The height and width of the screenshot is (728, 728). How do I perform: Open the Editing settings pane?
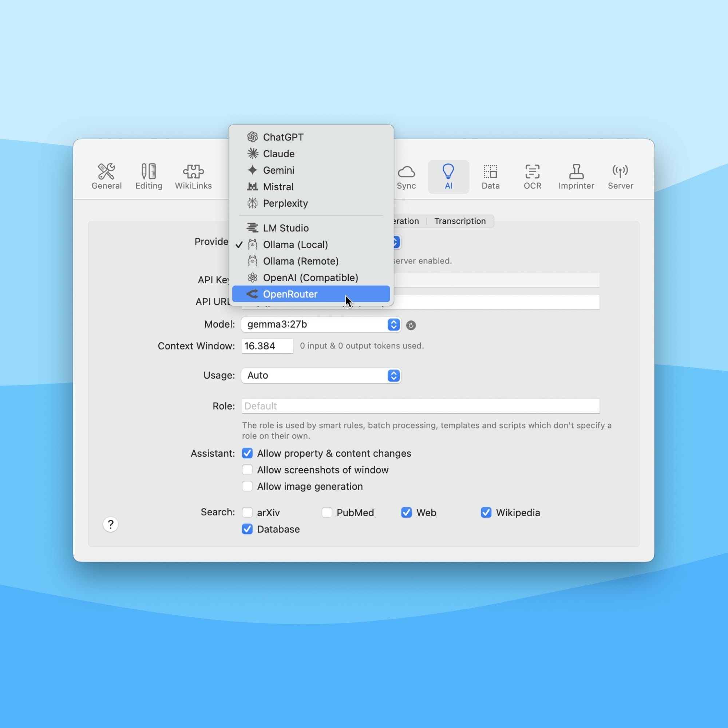point(149,176)
